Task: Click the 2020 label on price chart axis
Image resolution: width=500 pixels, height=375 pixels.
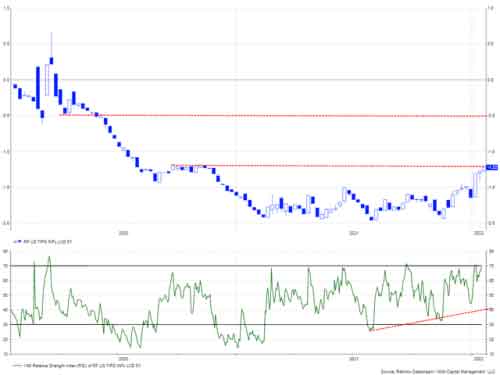Action: [x=123, y=233]
